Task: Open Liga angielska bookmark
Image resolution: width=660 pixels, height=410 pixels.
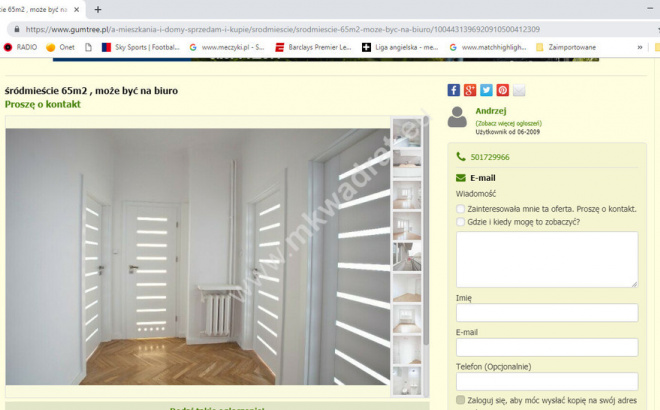Action: click(x=400, y=47)
